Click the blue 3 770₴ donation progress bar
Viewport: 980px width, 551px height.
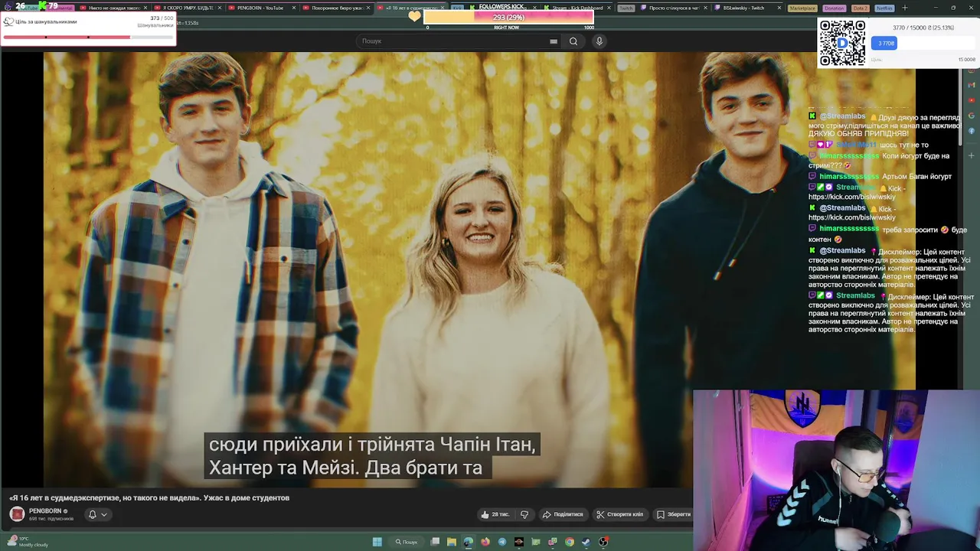[x=884, y=44]
